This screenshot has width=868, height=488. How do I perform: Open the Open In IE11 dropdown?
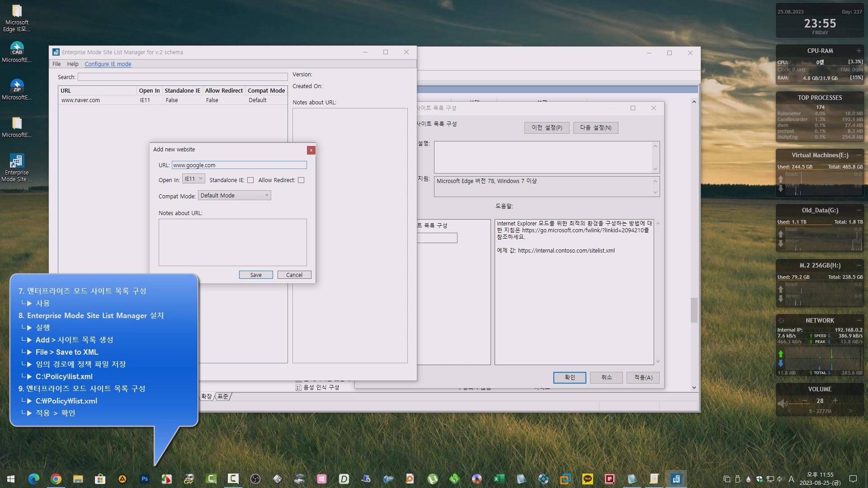193,179
